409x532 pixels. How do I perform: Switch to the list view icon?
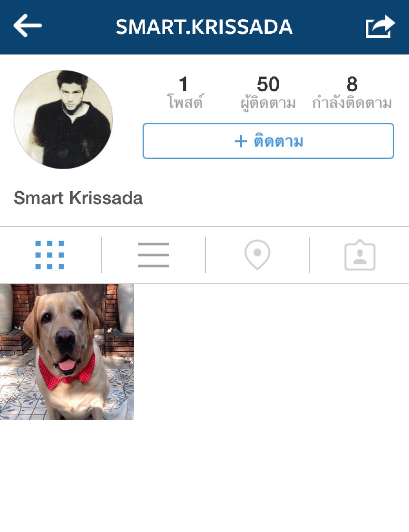(x=154, y=255)
